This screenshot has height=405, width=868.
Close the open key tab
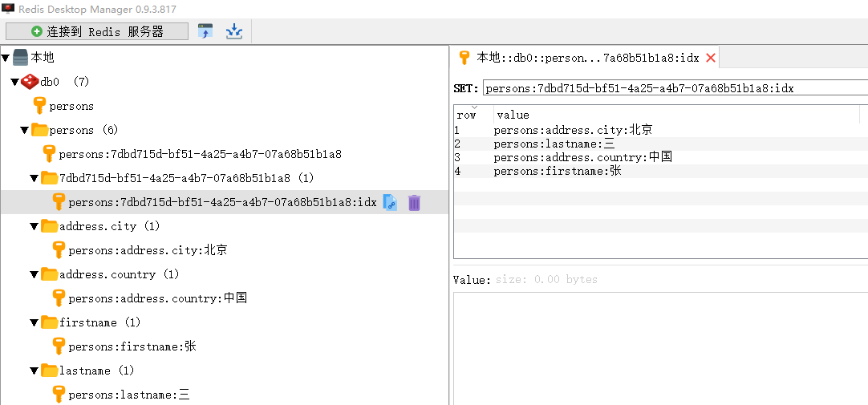pyautogui.click(x=710, y=58)
